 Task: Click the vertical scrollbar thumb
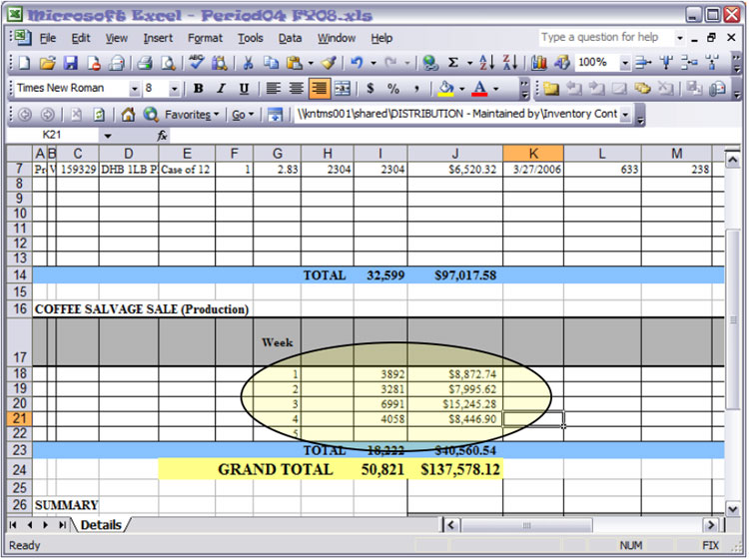pos(732,318)
